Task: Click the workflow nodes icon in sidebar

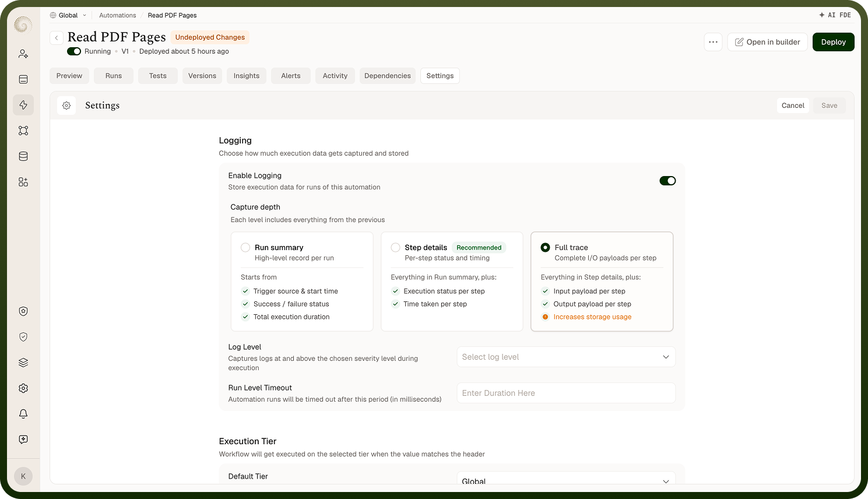Action: [23, 131]
